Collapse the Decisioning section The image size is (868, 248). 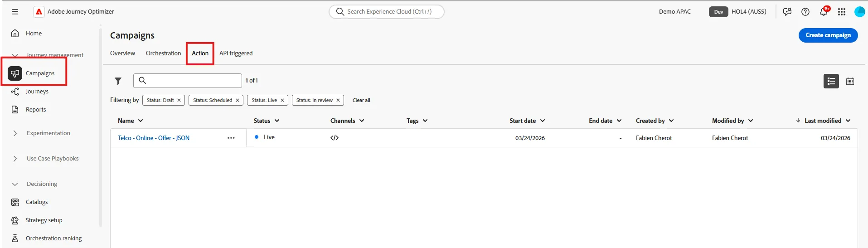[15, 184]
